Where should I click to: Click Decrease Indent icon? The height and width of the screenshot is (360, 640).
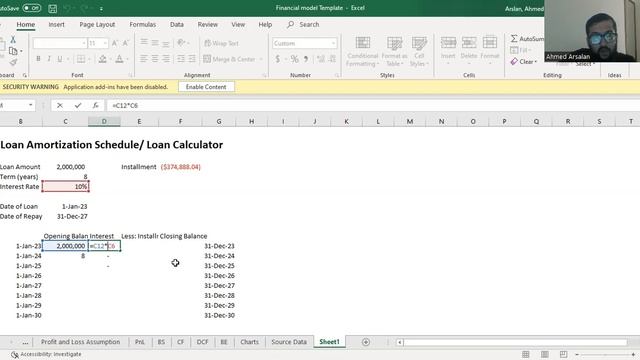[x=181, y=59]
